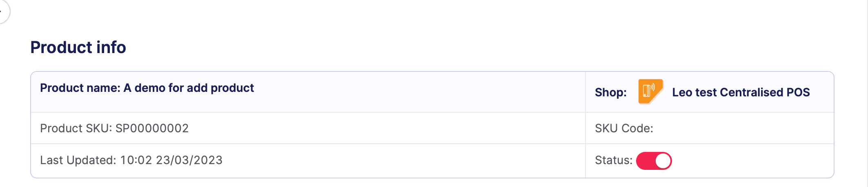The width and height of the screenshot is (868, 187).
Task: Click the SKU value SP00000002
Action: point(152,128)
